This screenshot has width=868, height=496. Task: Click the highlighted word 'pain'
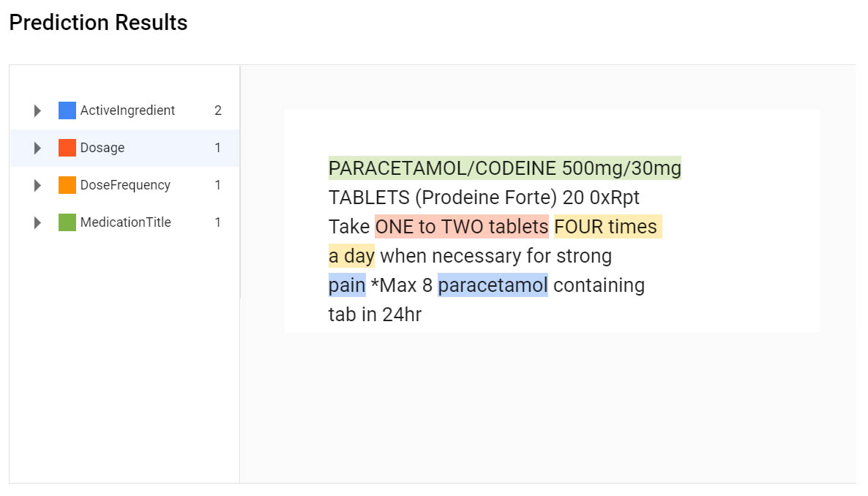[x=347, y=285]
